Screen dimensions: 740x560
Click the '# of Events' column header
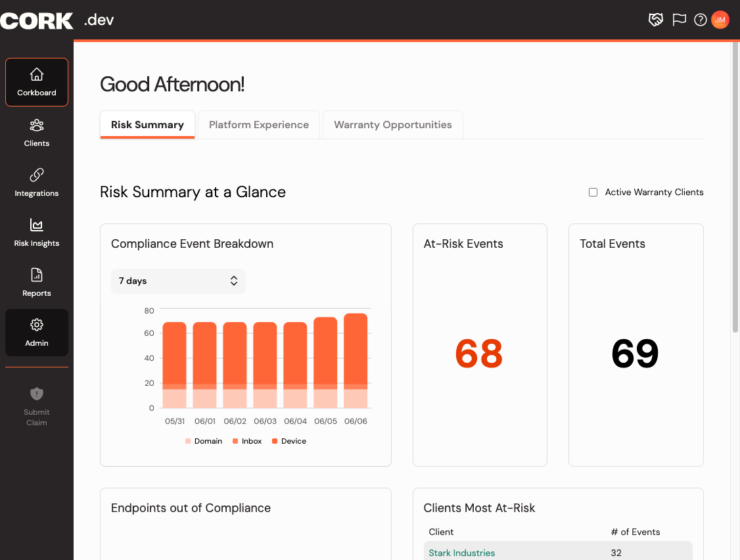(x=636, y=532)
